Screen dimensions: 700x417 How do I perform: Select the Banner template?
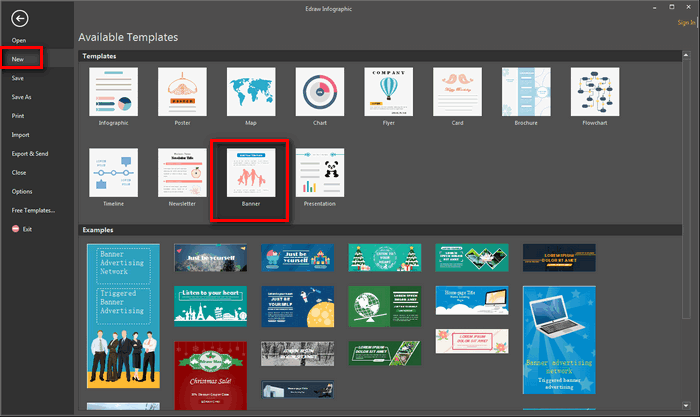(250, 175)
